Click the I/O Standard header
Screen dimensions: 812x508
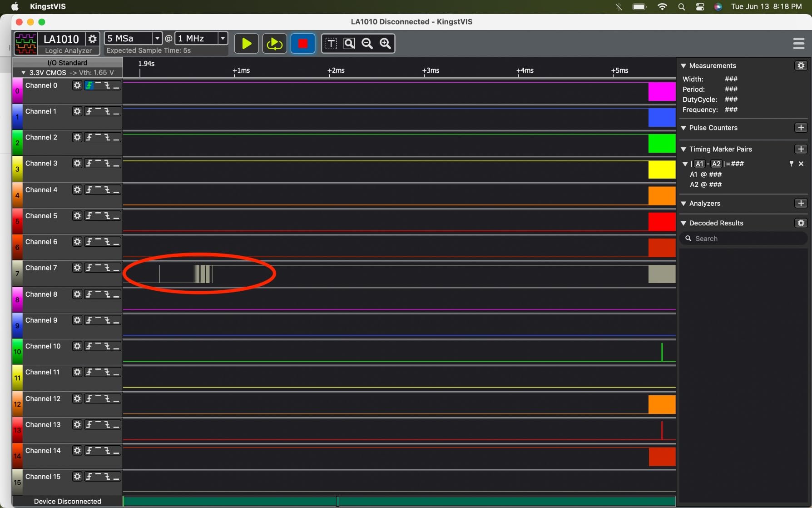tap(67, 63)
